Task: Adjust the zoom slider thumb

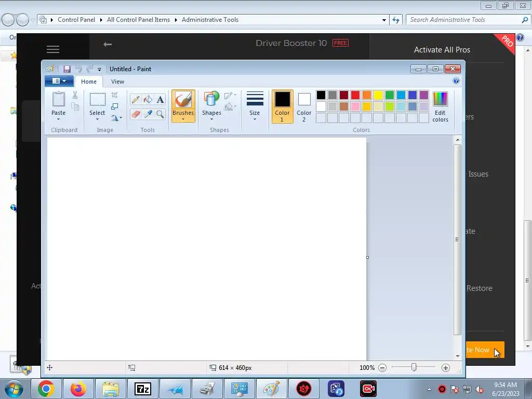Action: click(414, 367)
